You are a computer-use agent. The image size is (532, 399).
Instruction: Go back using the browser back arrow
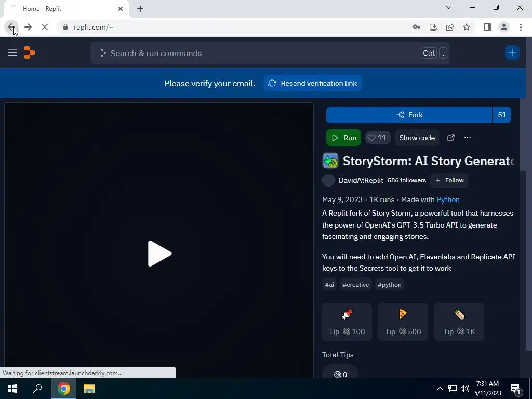(x=11, y=27)
